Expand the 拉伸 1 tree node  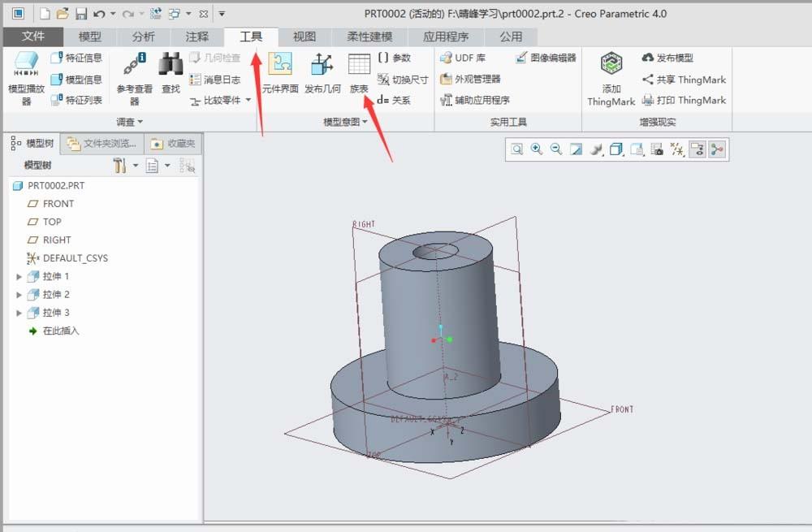(x=19, y=276)
